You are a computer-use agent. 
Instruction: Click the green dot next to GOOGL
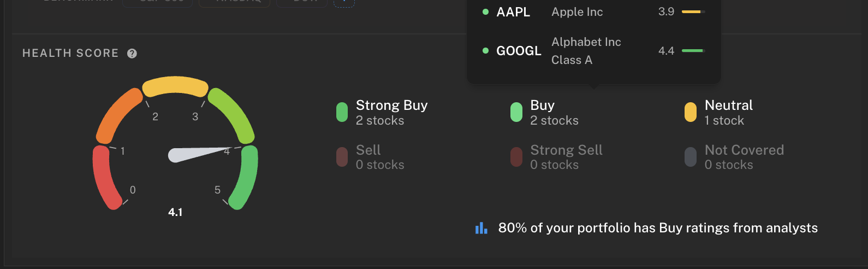[485, 51]
